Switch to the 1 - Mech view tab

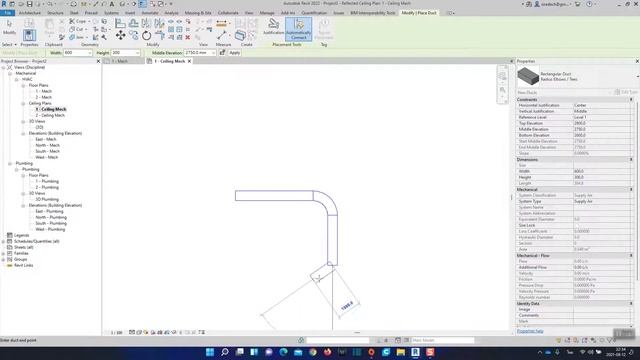click(120, 61)
